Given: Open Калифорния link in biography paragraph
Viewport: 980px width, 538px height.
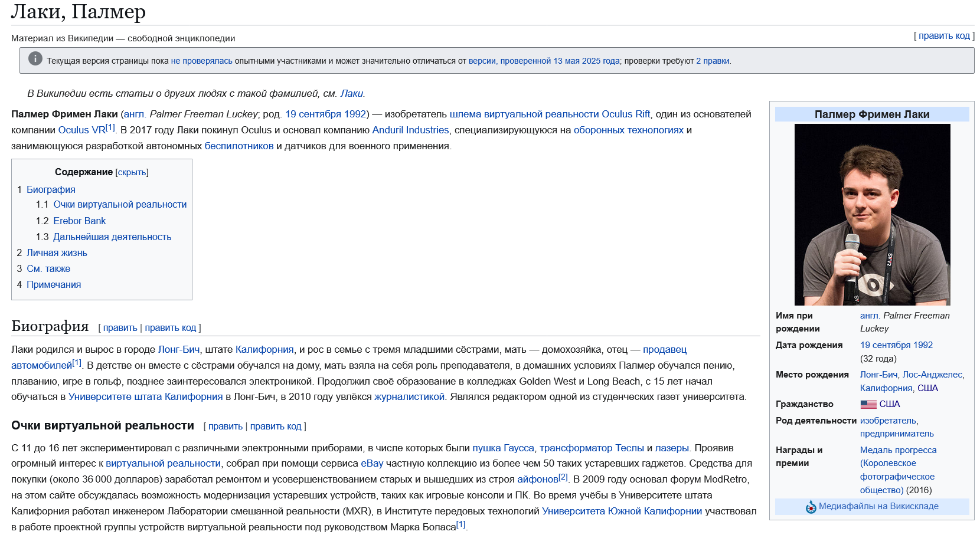Looking at the screenshot, I should (x=264, y=349).
